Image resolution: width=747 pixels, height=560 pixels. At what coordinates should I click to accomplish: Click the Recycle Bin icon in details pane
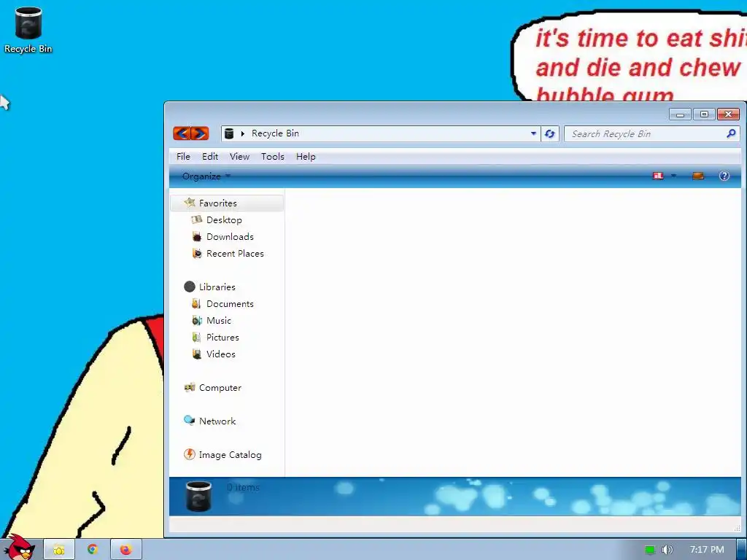(x=198, y=496)
